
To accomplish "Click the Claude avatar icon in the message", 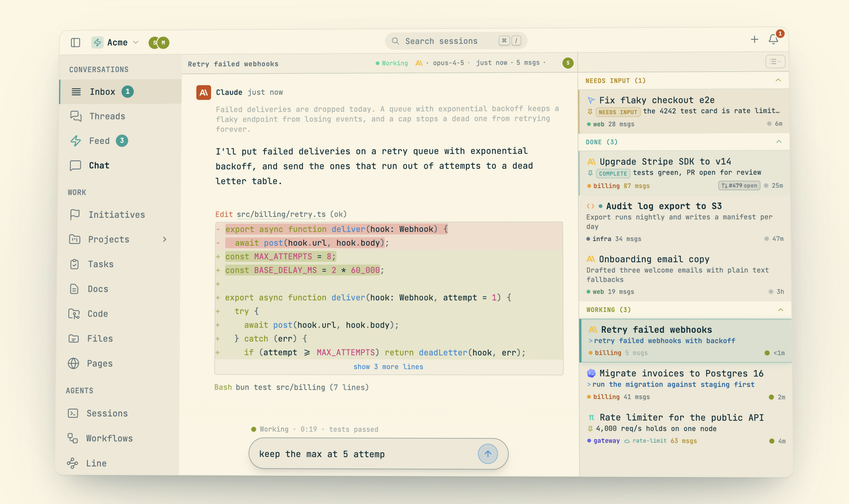I will tap(203, 92).
